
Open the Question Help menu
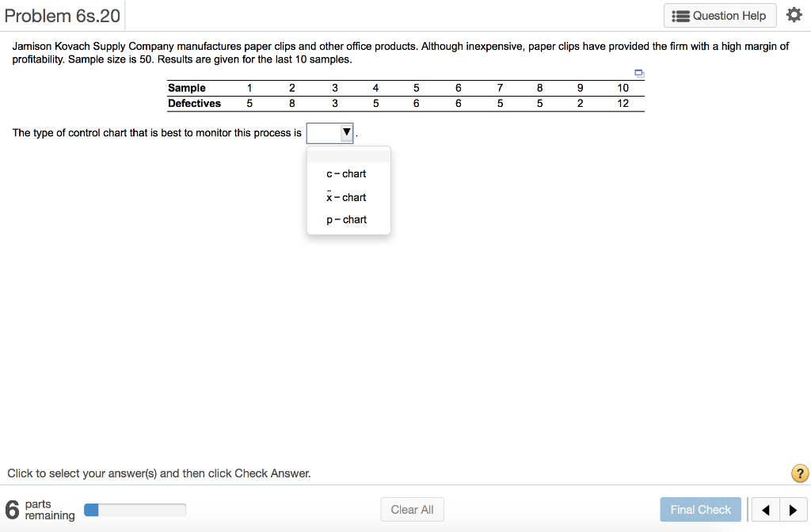click(x=719, y=15)
